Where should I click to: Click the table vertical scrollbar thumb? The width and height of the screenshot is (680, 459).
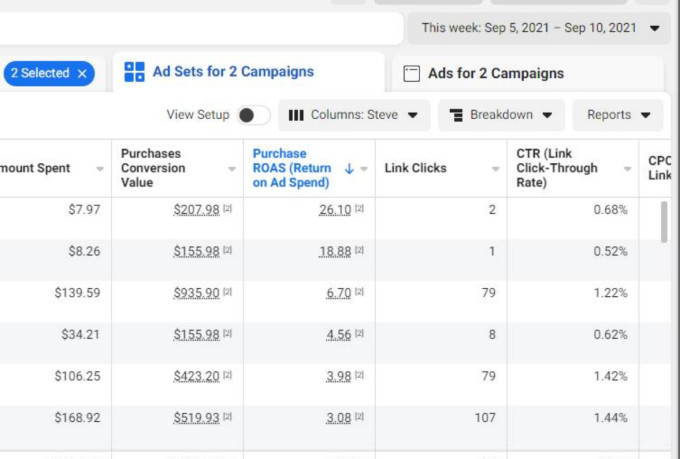(664, 222)
